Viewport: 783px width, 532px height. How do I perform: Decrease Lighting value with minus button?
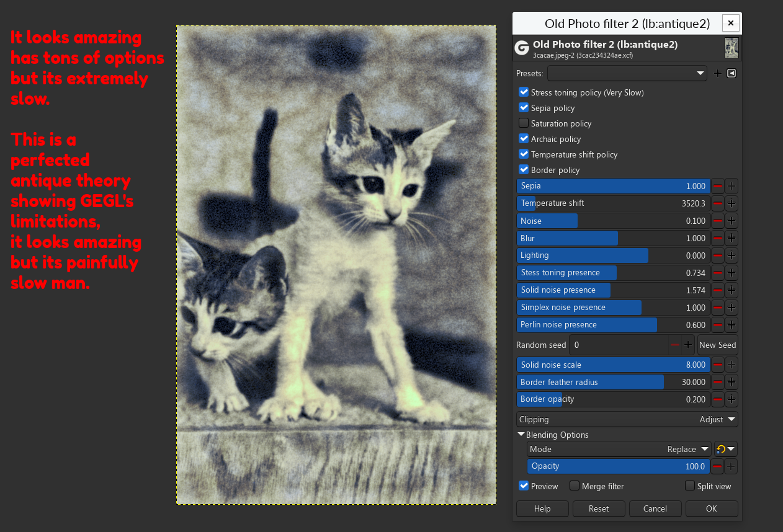(717, 255)
